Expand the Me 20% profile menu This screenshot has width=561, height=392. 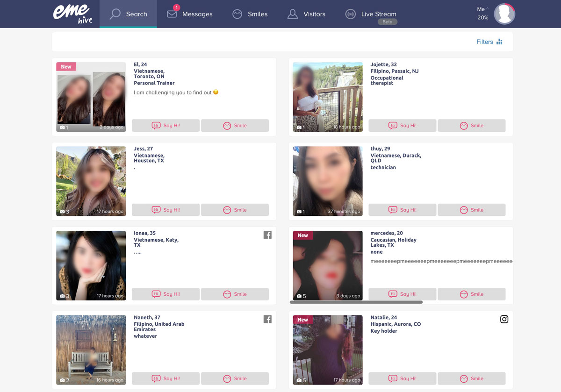point(482,14)
